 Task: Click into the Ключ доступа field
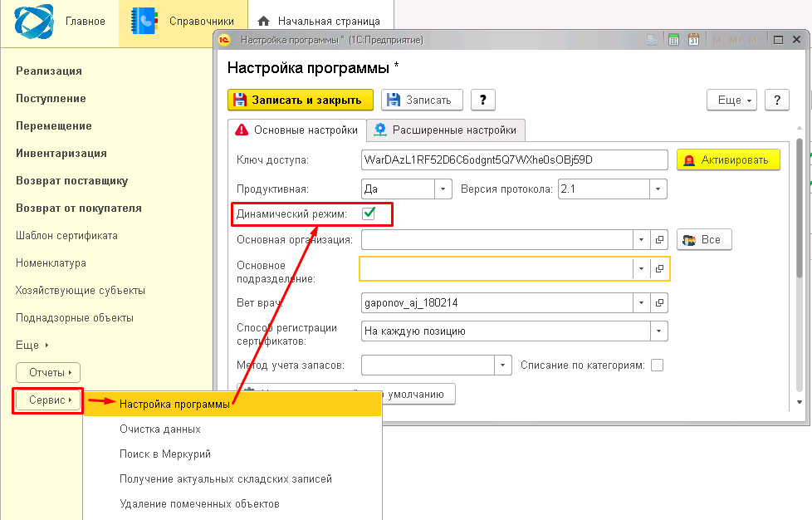(514, 160)
